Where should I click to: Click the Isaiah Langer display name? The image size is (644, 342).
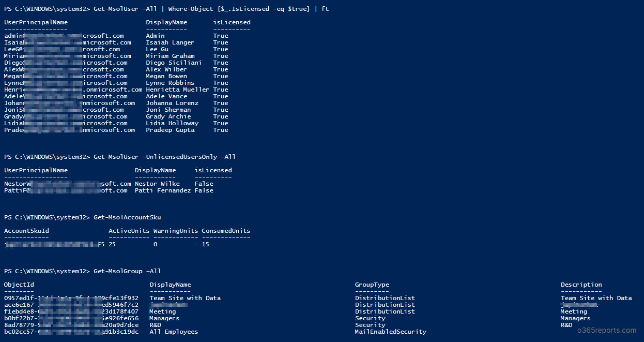coord(170,42)
